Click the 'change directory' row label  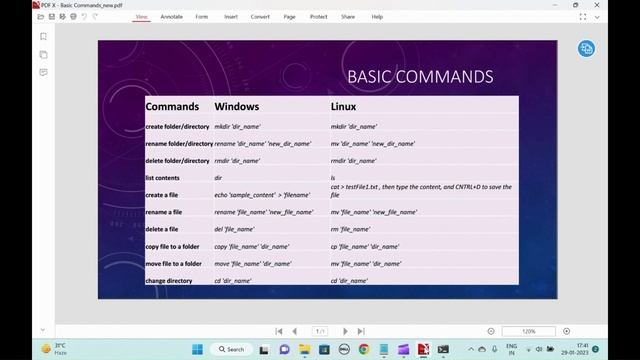pos(169,281)
